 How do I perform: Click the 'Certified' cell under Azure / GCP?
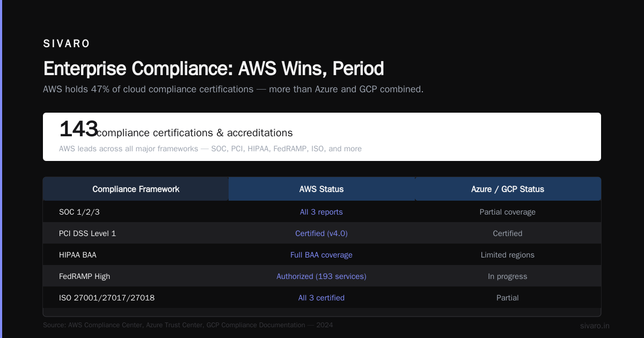point(508,233)
